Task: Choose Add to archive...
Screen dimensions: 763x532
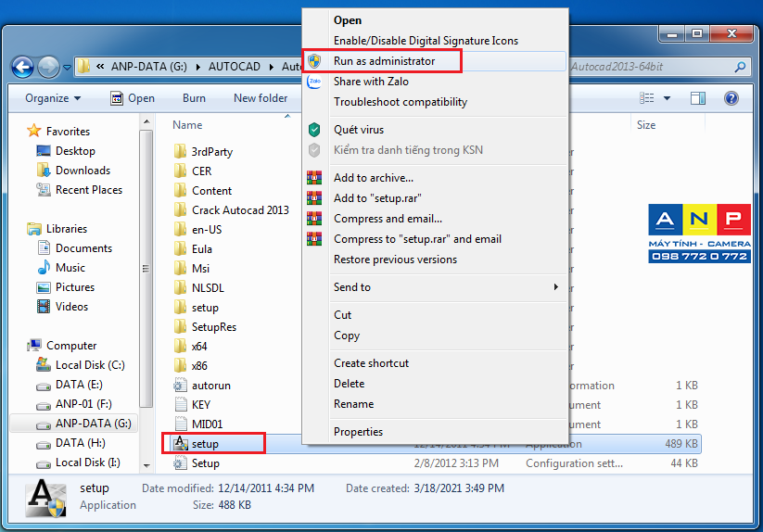Action: [436, 178]
